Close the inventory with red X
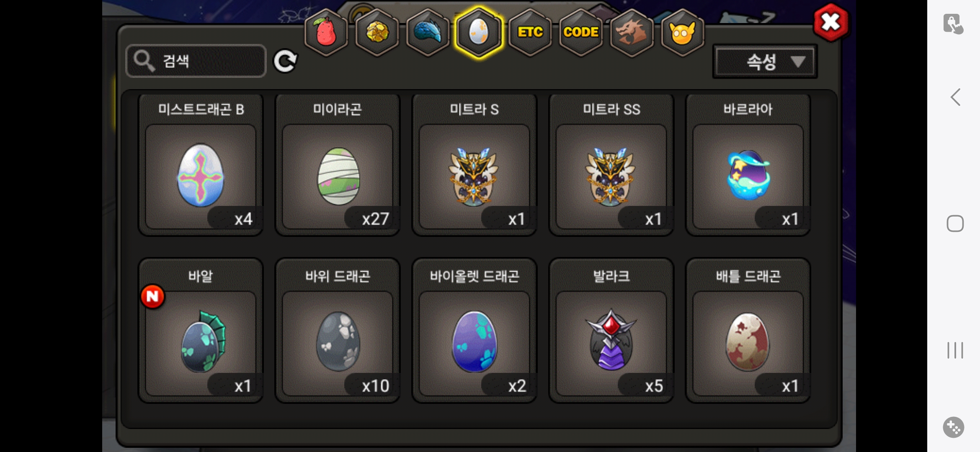 tap(831, 22)
